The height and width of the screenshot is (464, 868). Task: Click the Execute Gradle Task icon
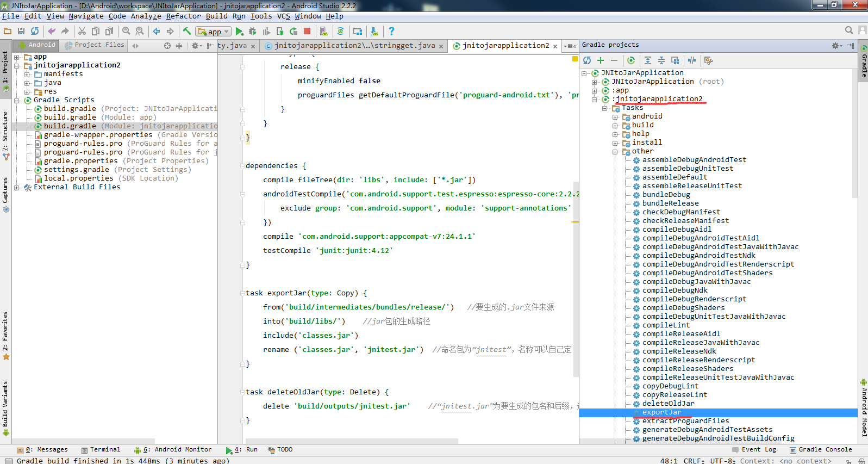631,60
